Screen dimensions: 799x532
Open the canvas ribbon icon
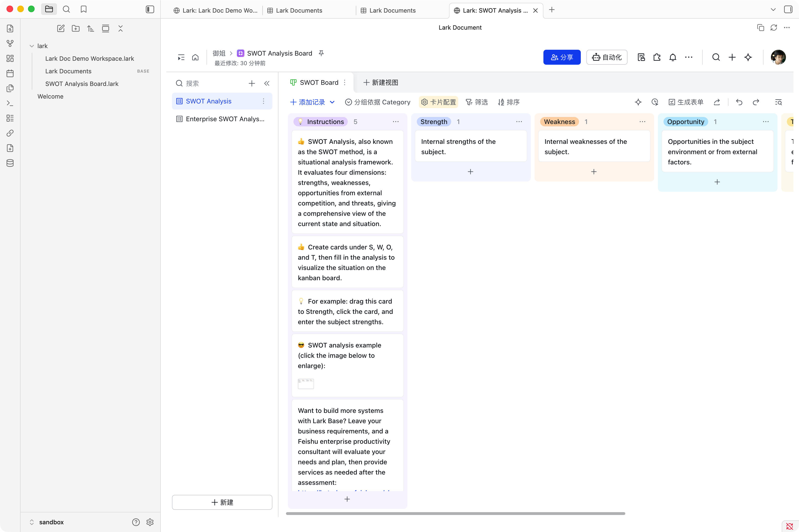click(10, 58)
